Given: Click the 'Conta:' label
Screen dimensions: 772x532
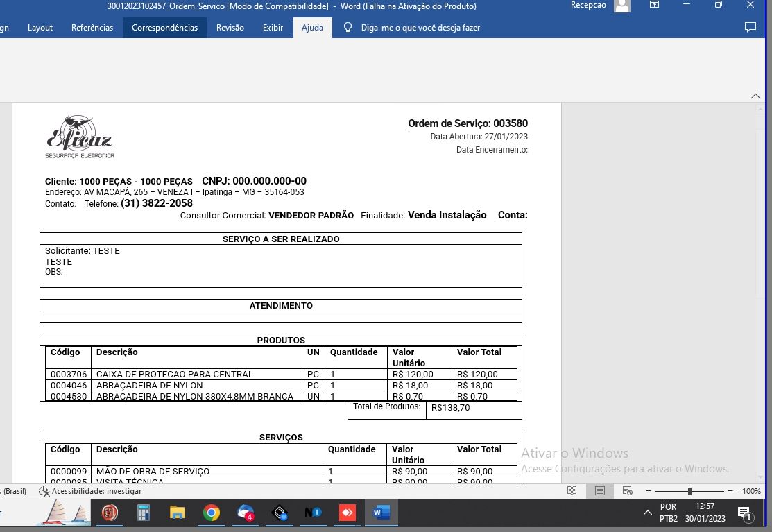Looking at the screenshot, I should tap(513, 214).
